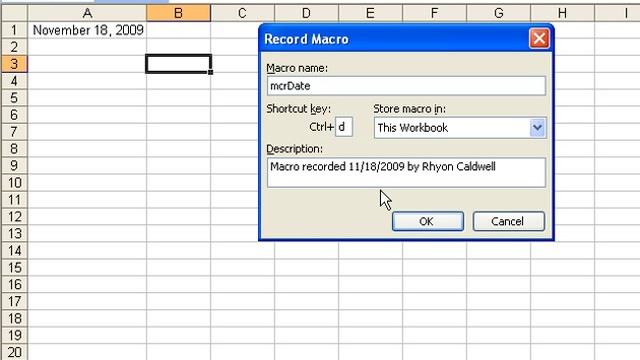Select column H header
This screenshot has height=360, width=640.
(x=562, y=13)
